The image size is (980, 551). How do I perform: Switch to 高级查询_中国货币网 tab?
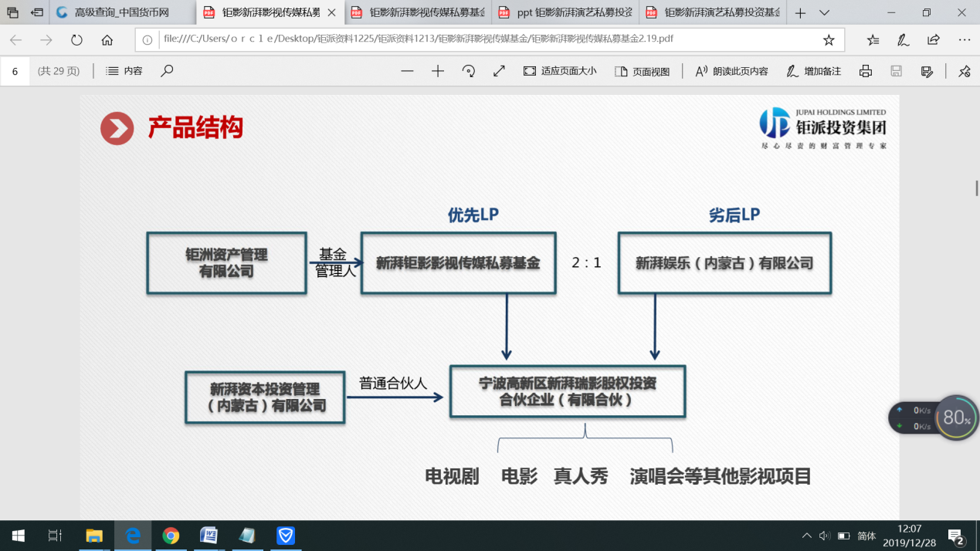pyautogui.click(x=123, y=12)
